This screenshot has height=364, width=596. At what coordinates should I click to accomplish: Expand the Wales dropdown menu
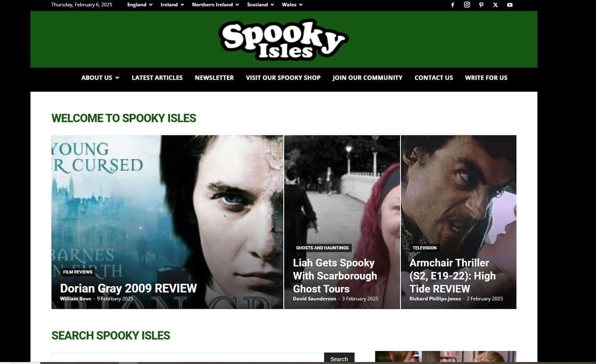coord(292,5)
